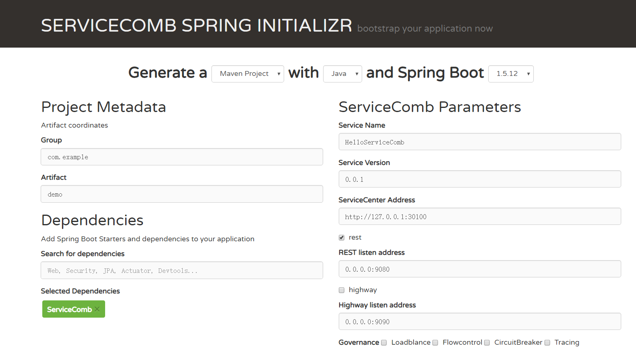
Task: Click into the Service Version field
Action: tap(480, 179)
